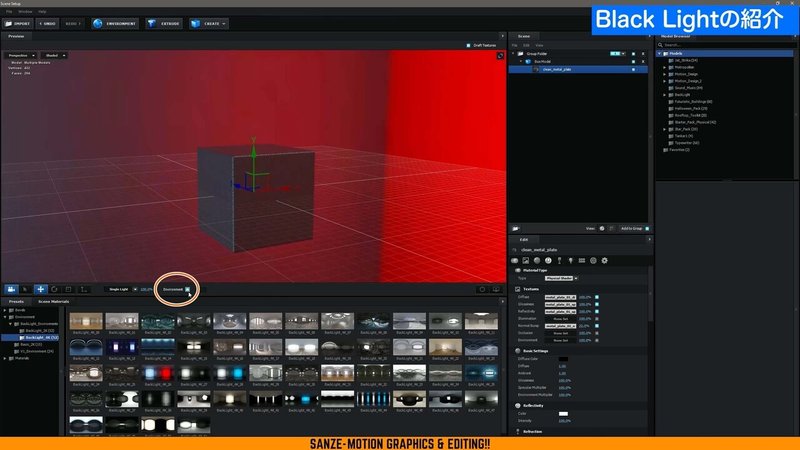Delete Group Folder with X icon
The image size is (800, 450).
(x=643, y=54)
